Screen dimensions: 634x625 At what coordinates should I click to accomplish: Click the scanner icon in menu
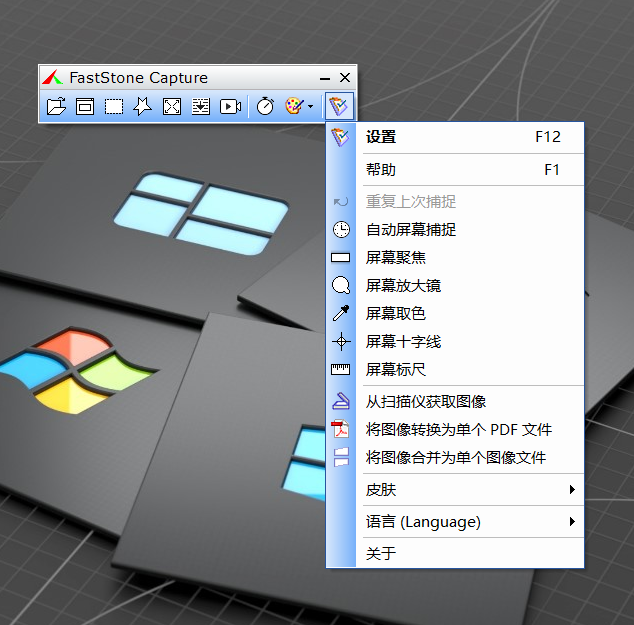pos(341,401)
